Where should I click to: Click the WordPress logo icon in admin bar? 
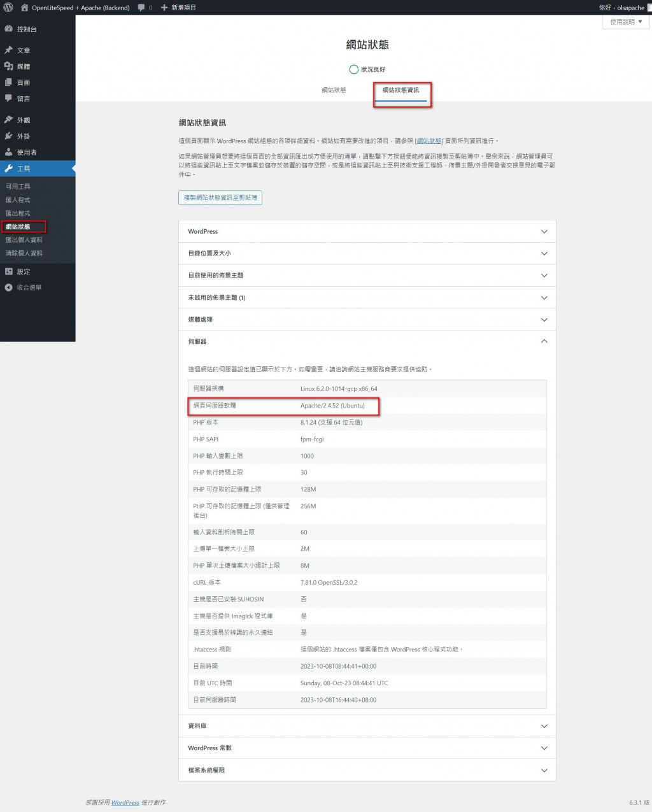point(8,8)
